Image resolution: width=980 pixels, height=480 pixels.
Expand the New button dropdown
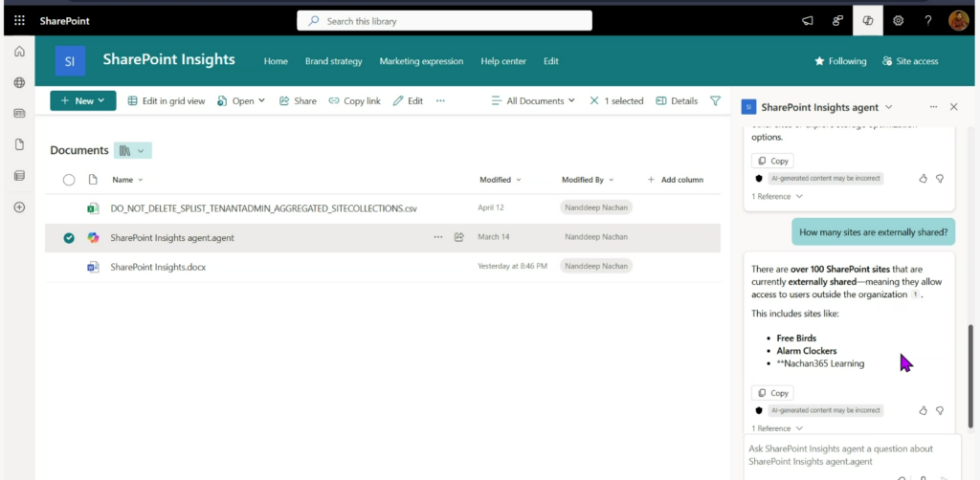click(x=101, y=100)
